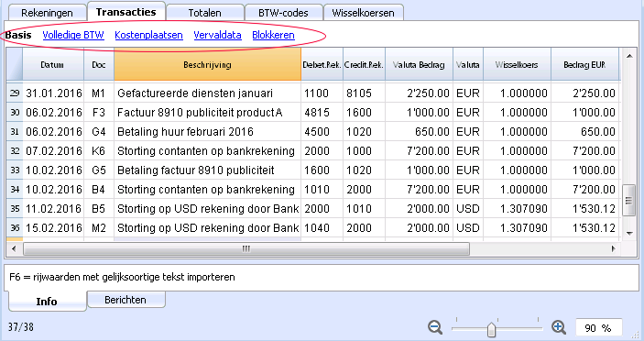Image resolution: width=644 pixels, height=341 pixels.
Task: Open the Kostenplaatsen view link
Action: pyautogui.click(x=148, y=35)
